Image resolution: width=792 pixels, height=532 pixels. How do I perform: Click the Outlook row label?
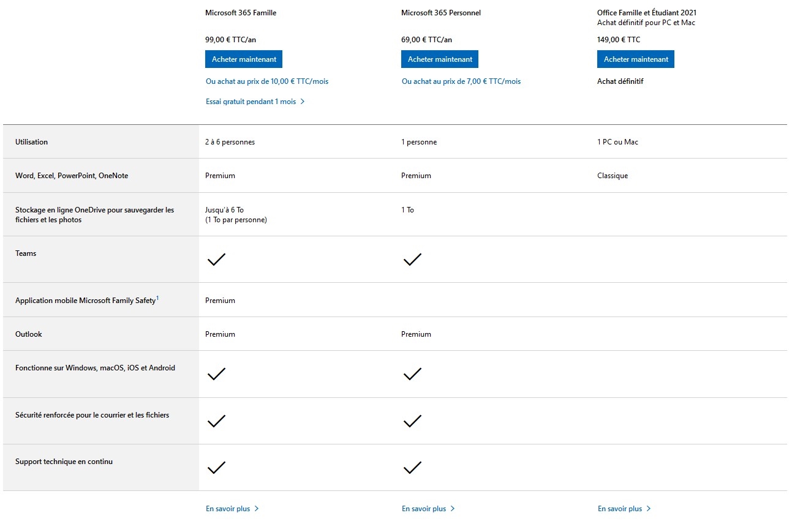(x=29, y=334)
